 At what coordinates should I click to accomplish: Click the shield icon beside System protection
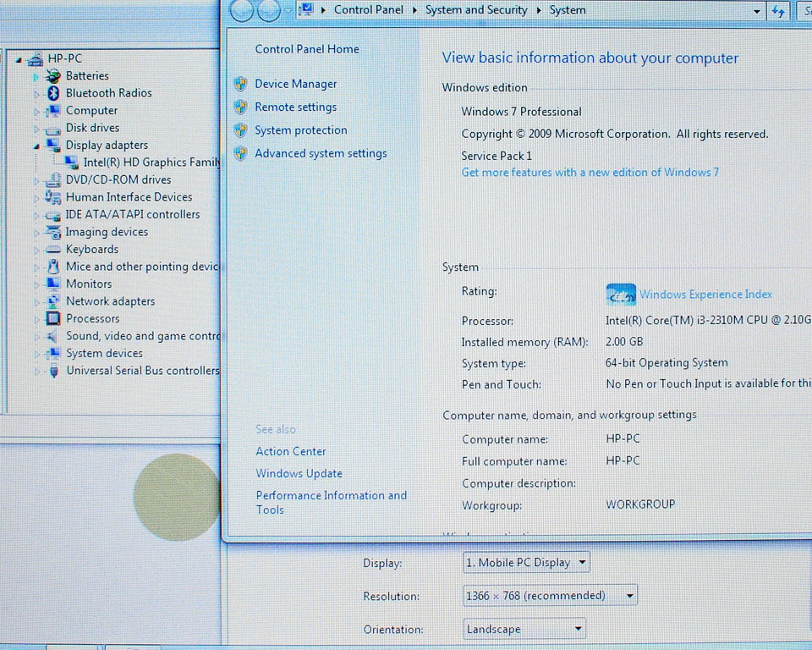point(240,130)
